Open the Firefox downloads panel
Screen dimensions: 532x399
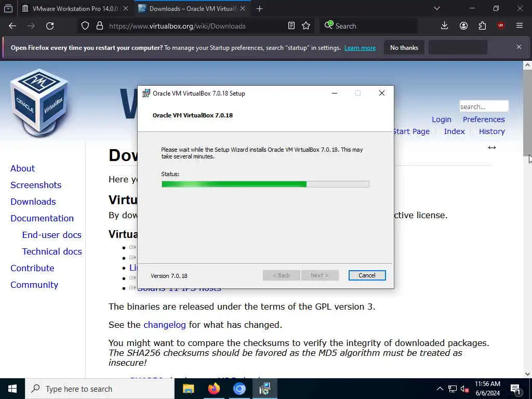pos(445,26)
